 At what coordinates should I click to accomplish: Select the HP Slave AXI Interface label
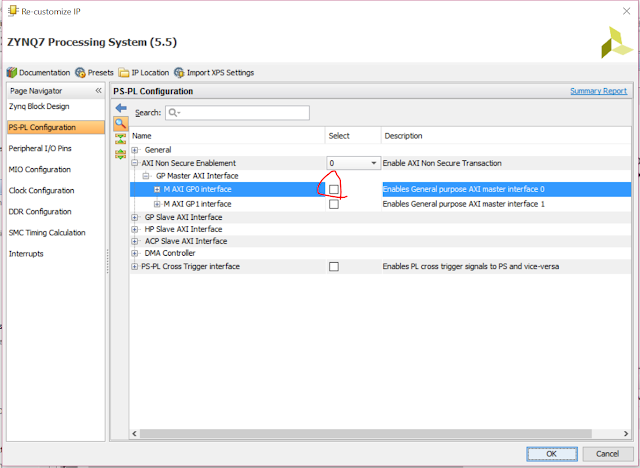point(183,229)
